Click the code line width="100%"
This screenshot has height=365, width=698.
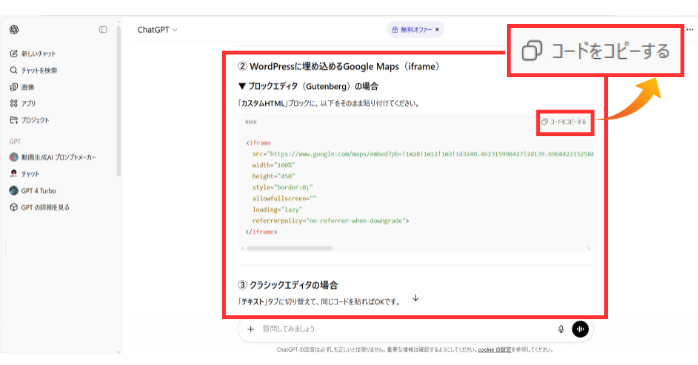tap(273, 165)
